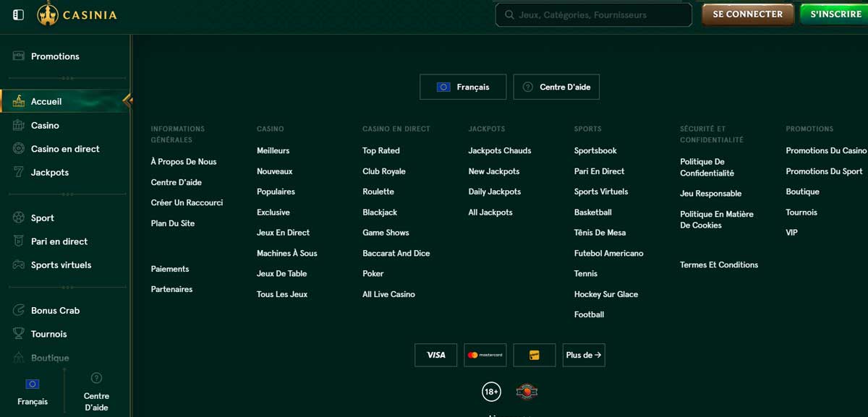Click the Casino slot icon in sidebar
The width and height of the screenshot is (868, 417).
pos(19,125)
